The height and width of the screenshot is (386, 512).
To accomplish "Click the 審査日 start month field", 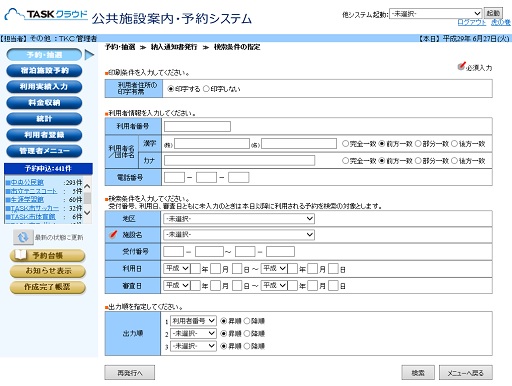I will [x=215, y=286].
